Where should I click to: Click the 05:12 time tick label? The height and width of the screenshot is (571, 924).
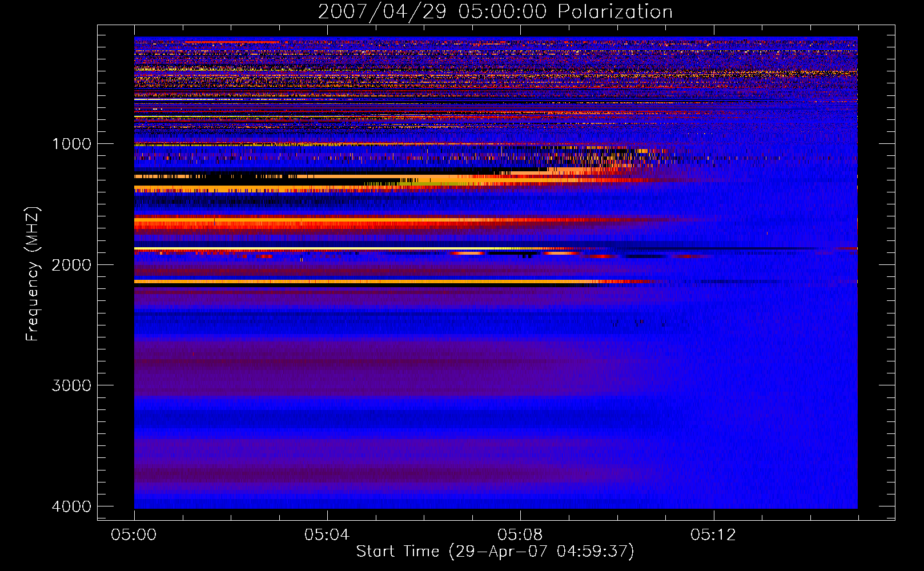point(713,535)
